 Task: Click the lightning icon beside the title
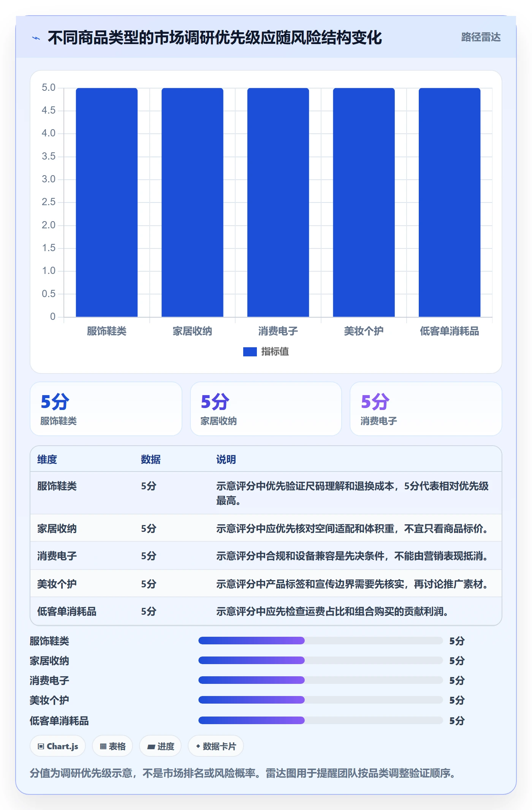point(36,38)
